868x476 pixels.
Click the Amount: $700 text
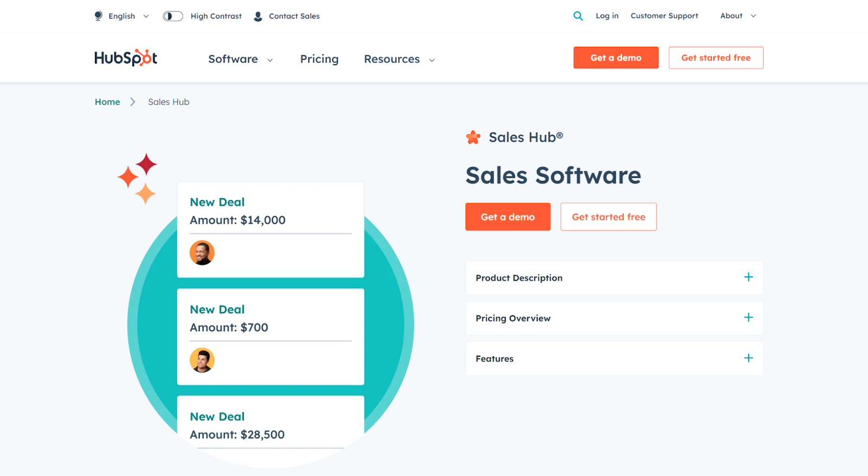229,327
